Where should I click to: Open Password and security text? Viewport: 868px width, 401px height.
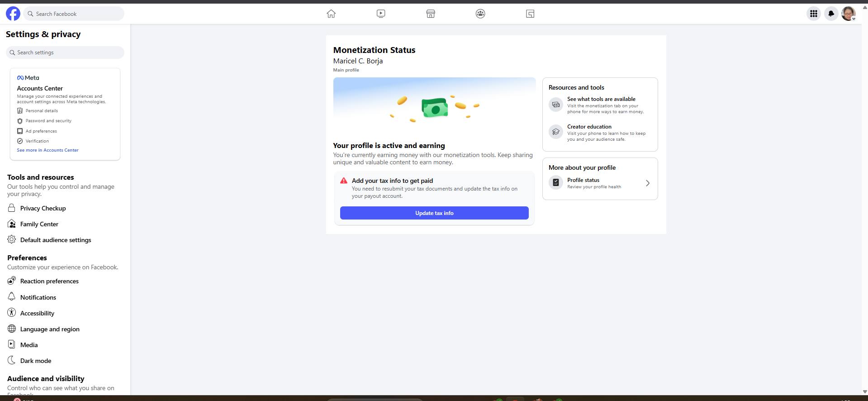coord(48,121)
